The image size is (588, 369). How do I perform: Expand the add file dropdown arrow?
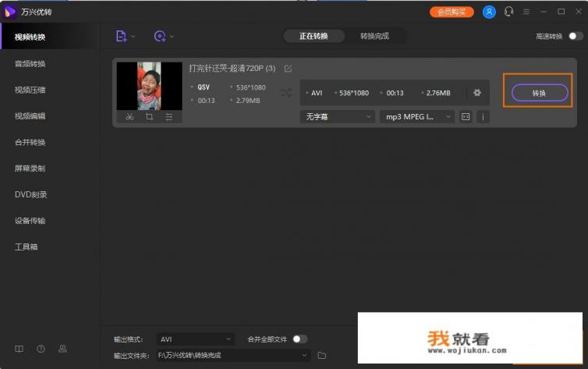[x=133, y=37]
